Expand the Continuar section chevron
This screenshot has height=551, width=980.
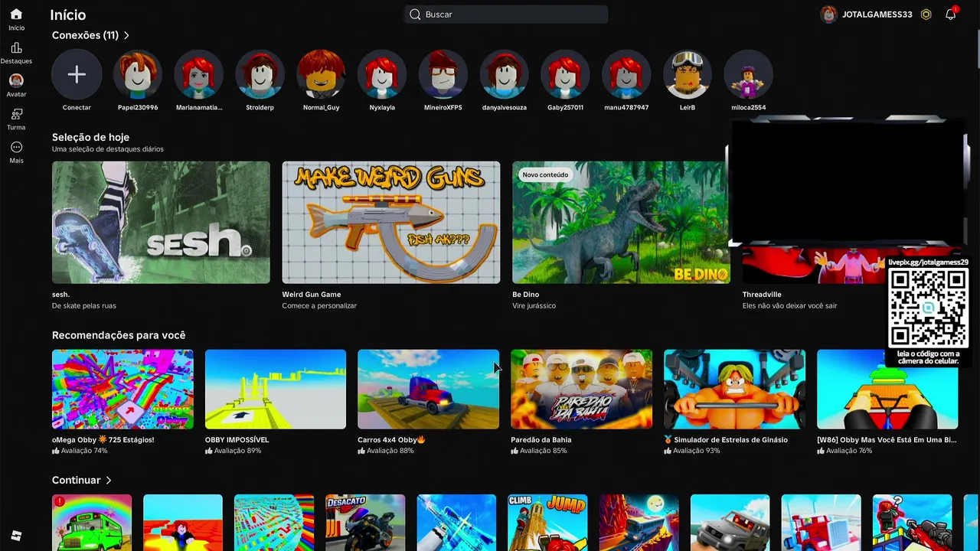click(x=109, y=481)
